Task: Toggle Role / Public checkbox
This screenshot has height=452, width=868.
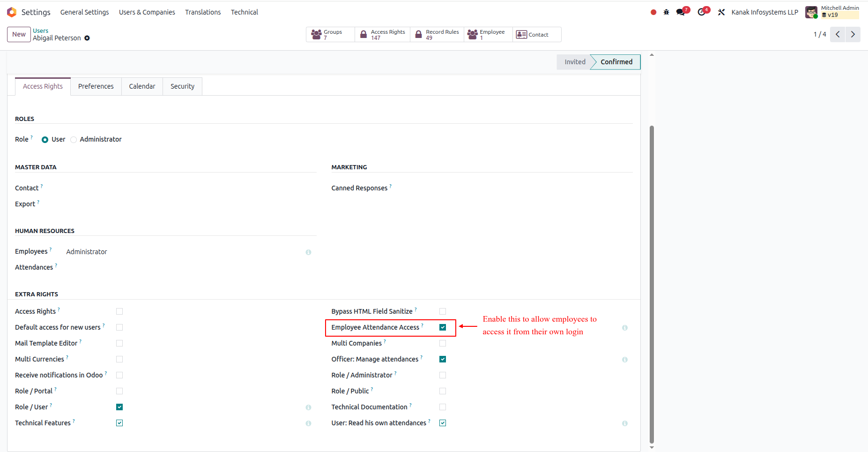Action: [x=443, y=391]
